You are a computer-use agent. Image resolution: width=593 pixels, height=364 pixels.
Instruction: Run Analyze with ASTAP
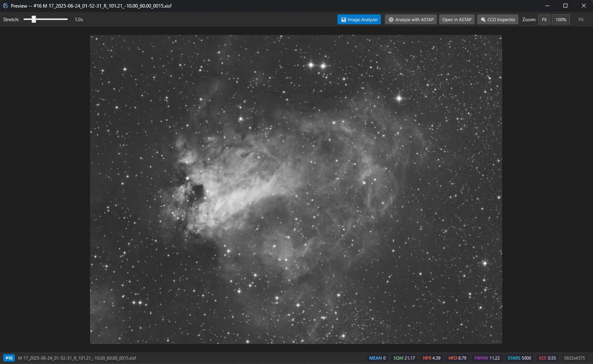(411, 20)
